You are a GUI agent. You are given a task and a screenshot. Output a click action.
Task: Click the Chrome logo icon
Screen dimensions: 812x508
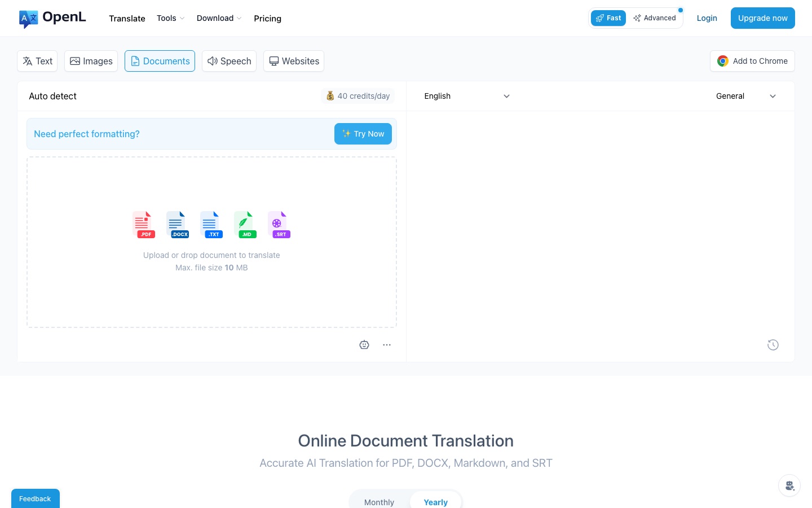tap(723, 61)
